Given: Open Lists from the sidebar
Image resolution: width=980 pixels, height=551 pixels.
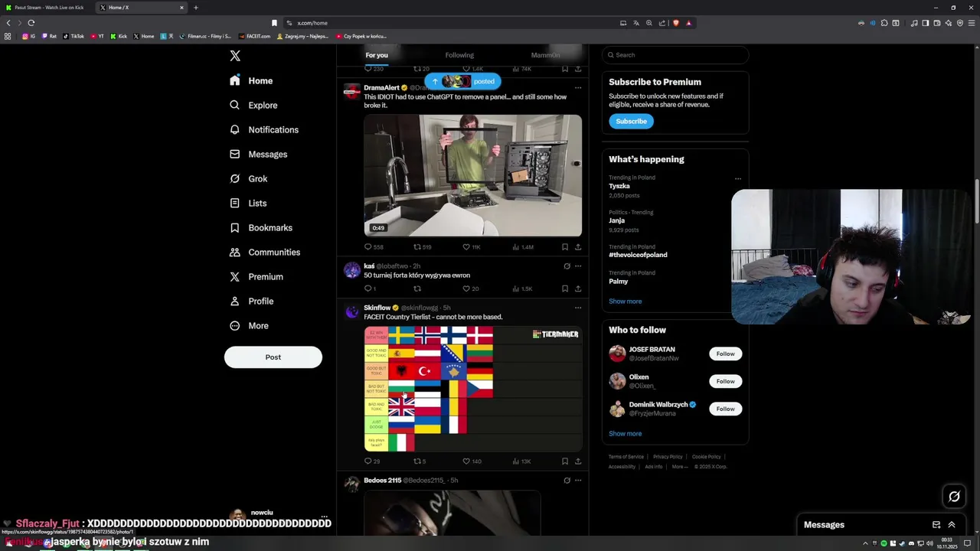Looking at the screenshot, I should (248, 203).
